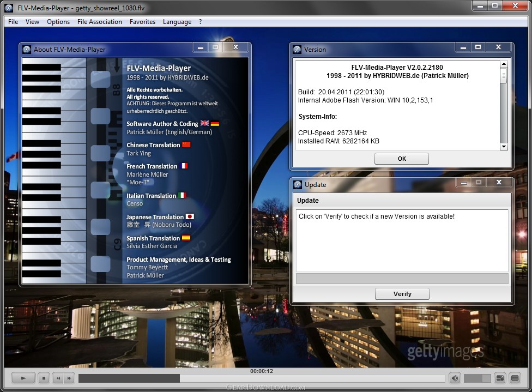The height and width of the screenshot is (392, 532).
Task: Minimize the Version dialog
Action: 463,47
